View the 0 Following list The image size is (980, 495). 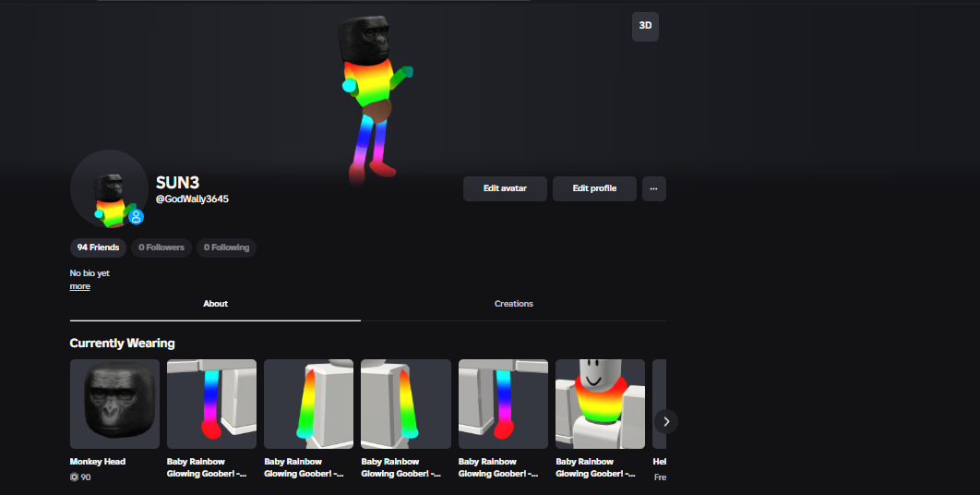click(x=226, y=247)
